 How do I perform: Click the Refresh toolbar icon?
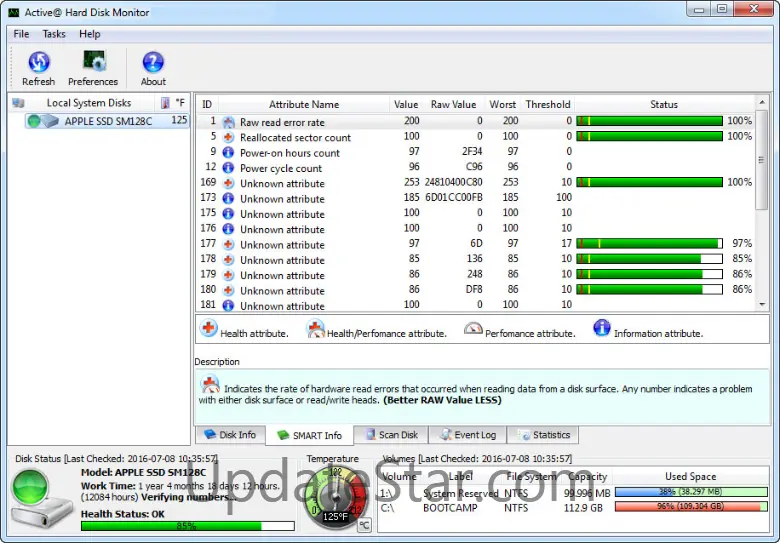click(x=38, y=62)
